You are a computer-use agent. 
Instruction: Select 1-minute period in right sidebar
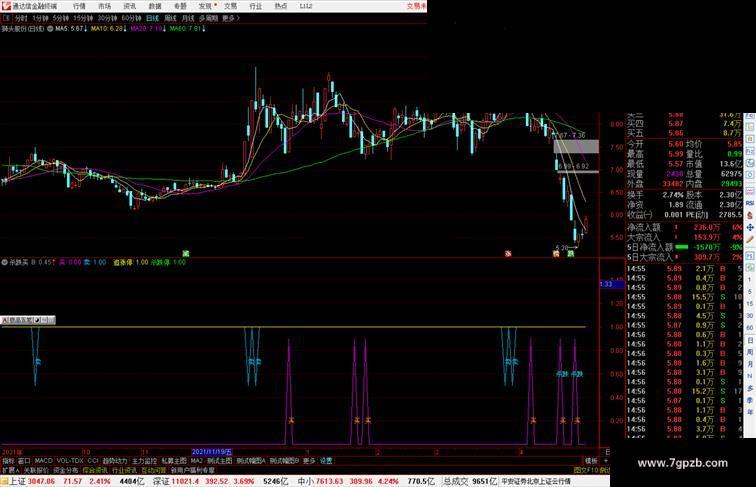point(750,280)
